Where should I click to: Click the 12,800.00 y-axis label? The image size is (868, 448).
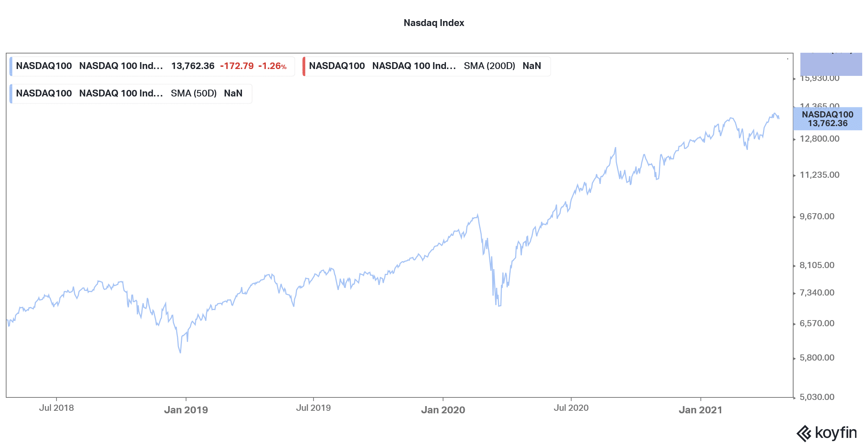pos(820,139)
